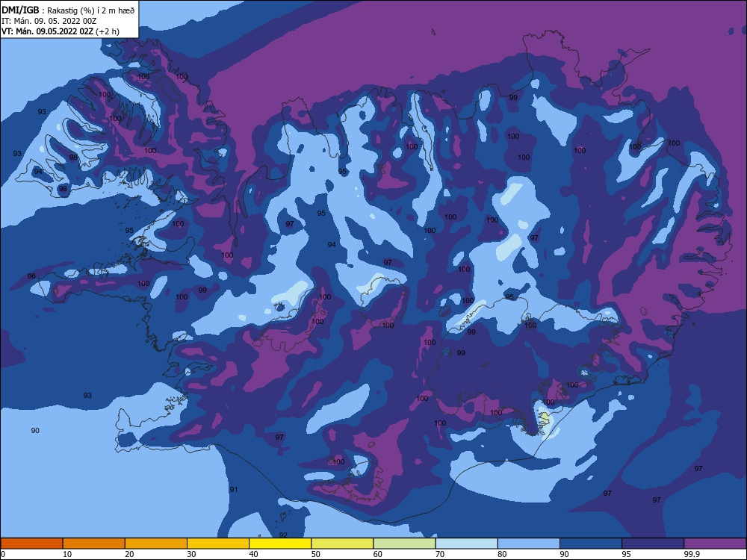Click the '91' humidity value on the map
This screenshot has height=560, width=747.
pyautogui.click(x=233, y=490)
